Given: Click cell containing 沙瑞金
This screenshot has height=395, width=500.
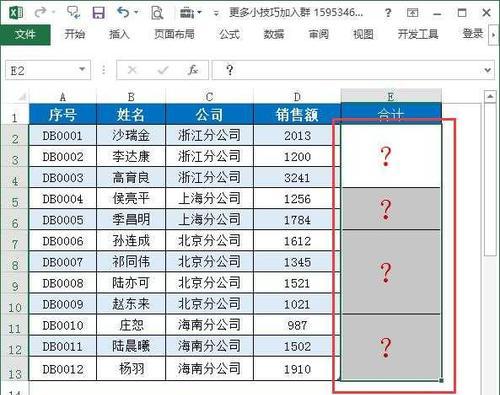Looking at the screenshot, I should [x=131, y=135].
